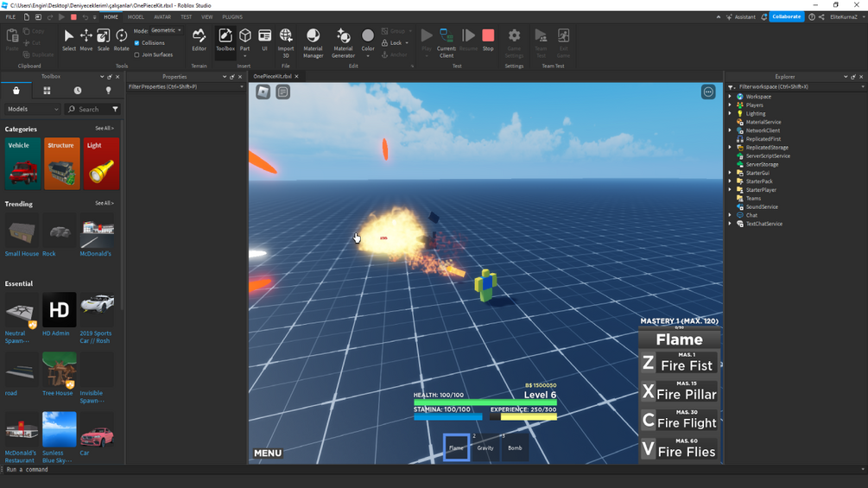The image size is (868, 488).
Task: Switch to the AVATAR ribbon tab
Action: coord(162,17)
